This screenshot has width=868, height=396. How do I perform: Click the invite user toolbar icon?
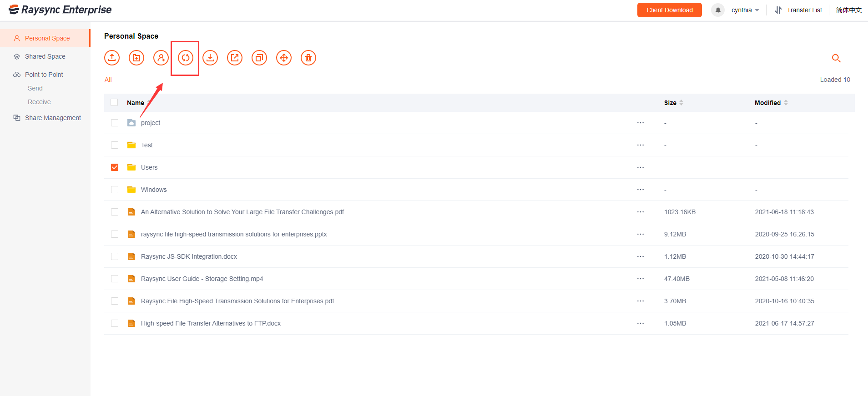pos(161,58)
